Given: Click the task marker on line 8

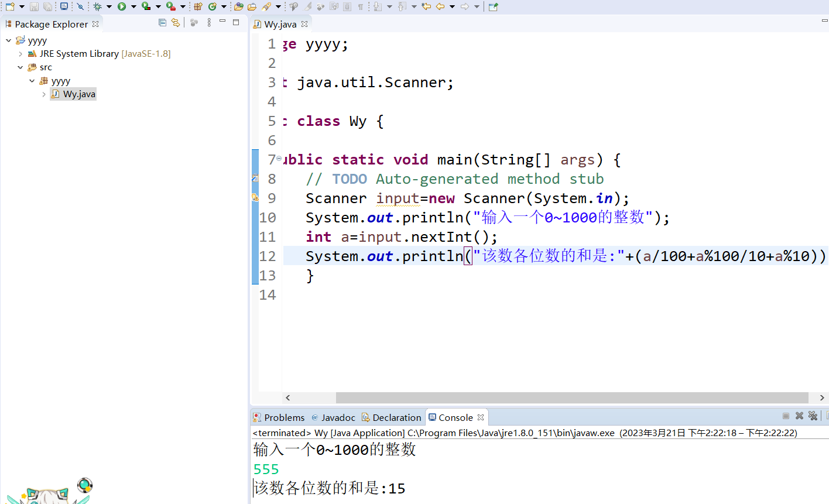Looking at the screenshot, I should click(255, 179).
